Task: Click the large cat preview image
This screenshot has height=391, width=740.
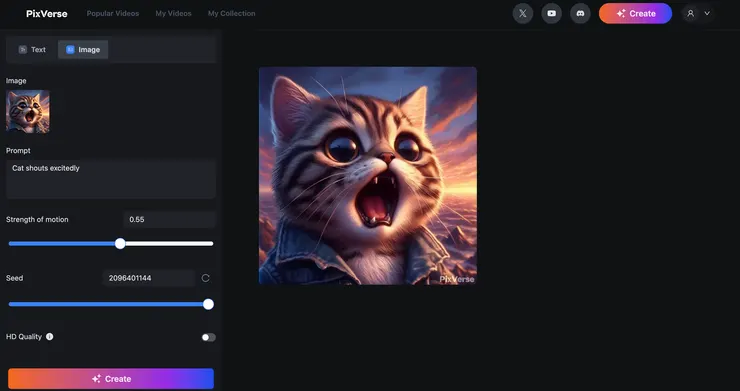Action: pyautogui.click(x=368, y=176)
